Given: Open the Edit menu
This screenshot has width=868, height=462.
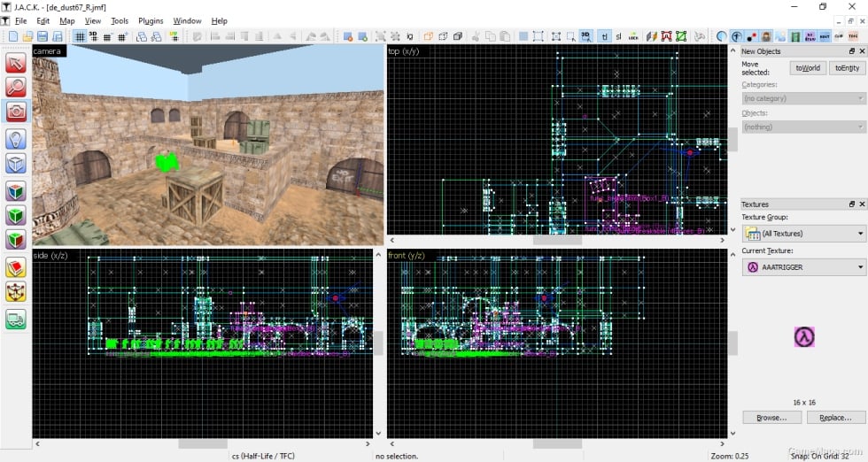Looking at the screenshot, I should tap(43, 21).
